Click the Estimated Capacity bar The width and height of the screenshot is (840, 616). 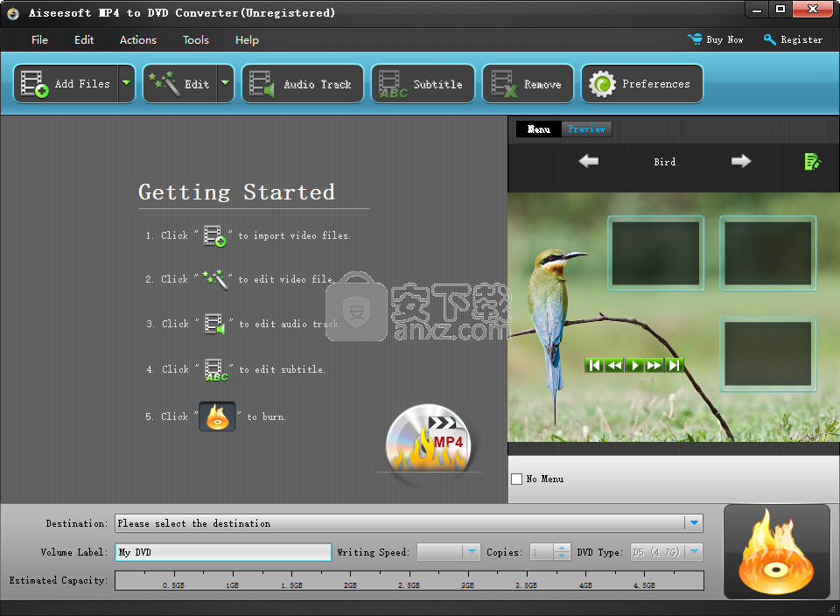tap(409, 581)
